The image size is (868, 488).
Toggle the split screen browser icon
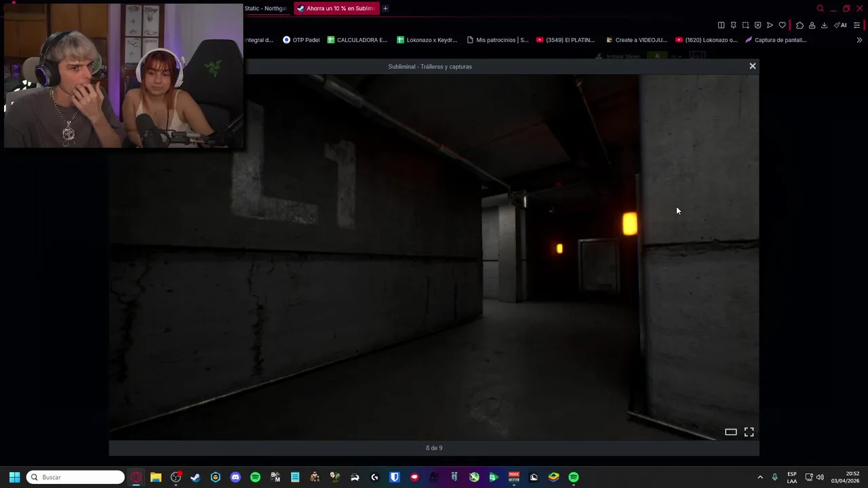721,25
